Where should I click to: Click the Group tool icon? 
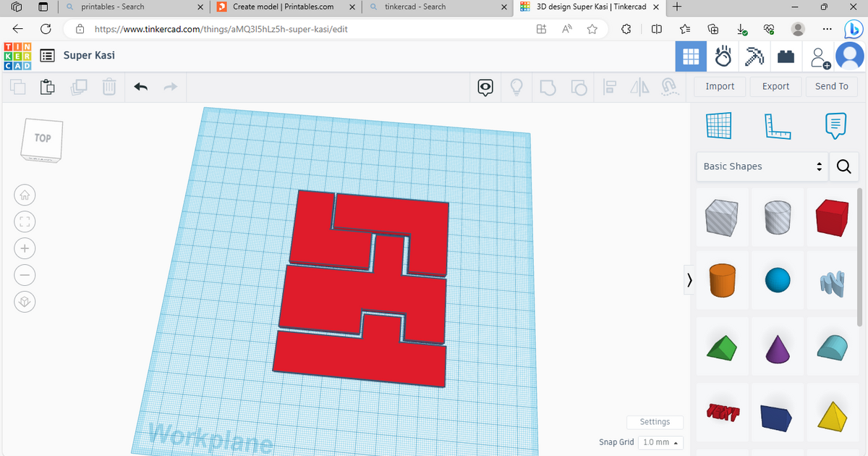tap(548, 87)
